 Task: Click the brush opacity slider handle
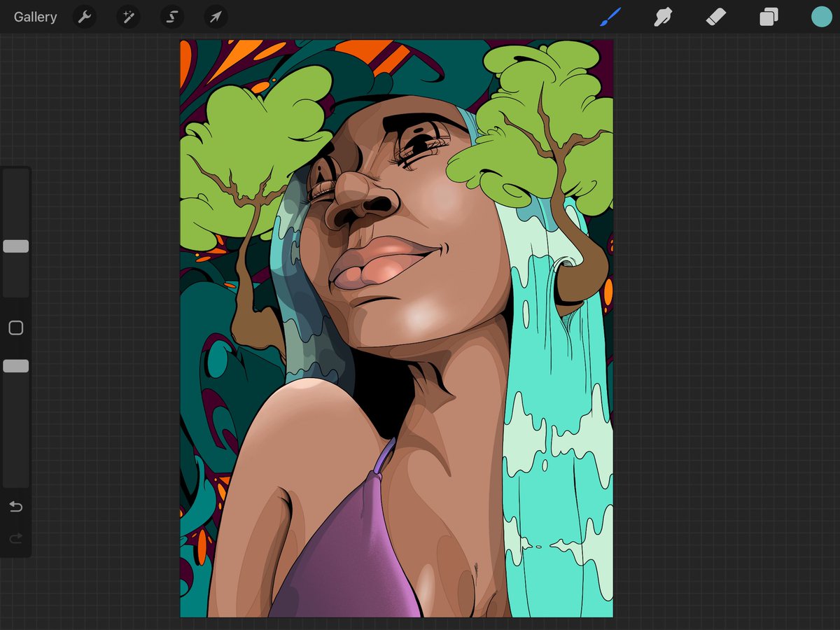click(15, 366)
